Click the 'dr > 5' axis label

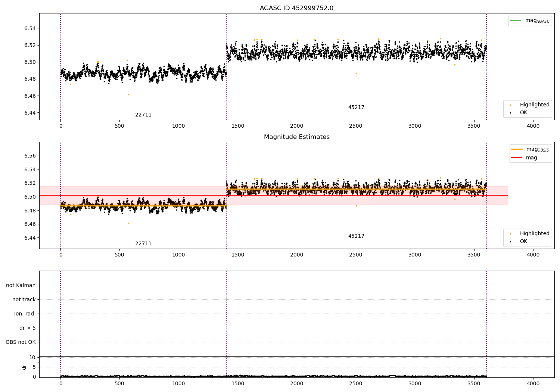[x=28, y=328]
